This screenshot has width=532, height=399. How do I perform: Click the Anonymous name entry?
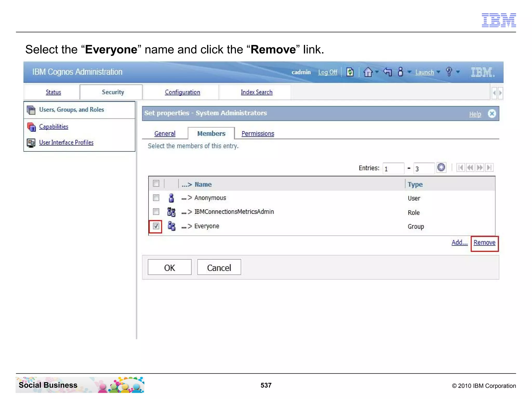click(x=210, y=198)
